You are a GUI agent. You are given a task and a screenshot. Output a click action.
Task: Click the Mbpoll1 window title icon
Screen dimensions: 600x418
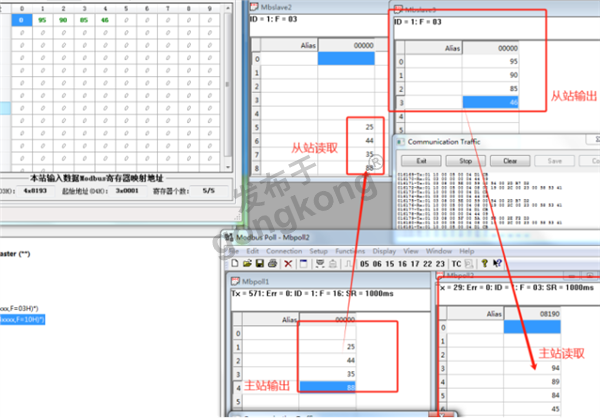[x=235, y=281]
